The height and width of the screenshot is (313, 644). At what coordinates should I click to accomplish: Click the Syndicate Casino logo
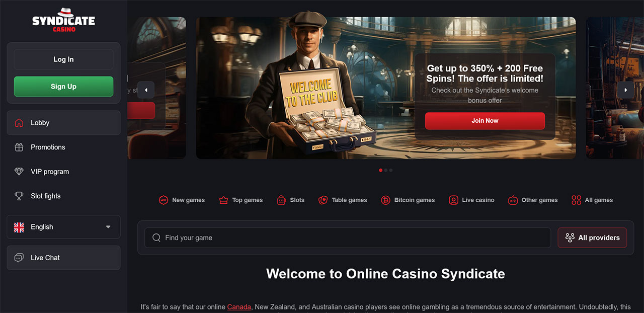(x=63, y=21)
